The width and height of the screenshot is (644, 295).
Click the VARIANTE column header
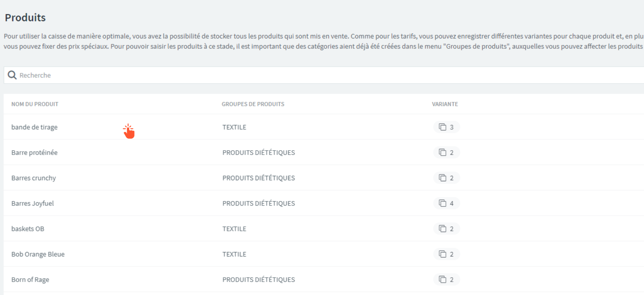tap(445, 104)
